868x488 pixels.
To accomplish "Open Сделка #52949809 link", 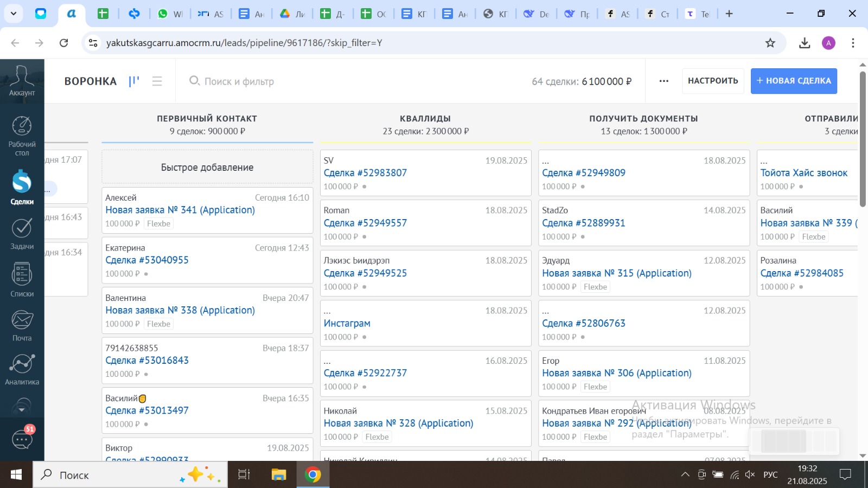I will click(584, 172).
